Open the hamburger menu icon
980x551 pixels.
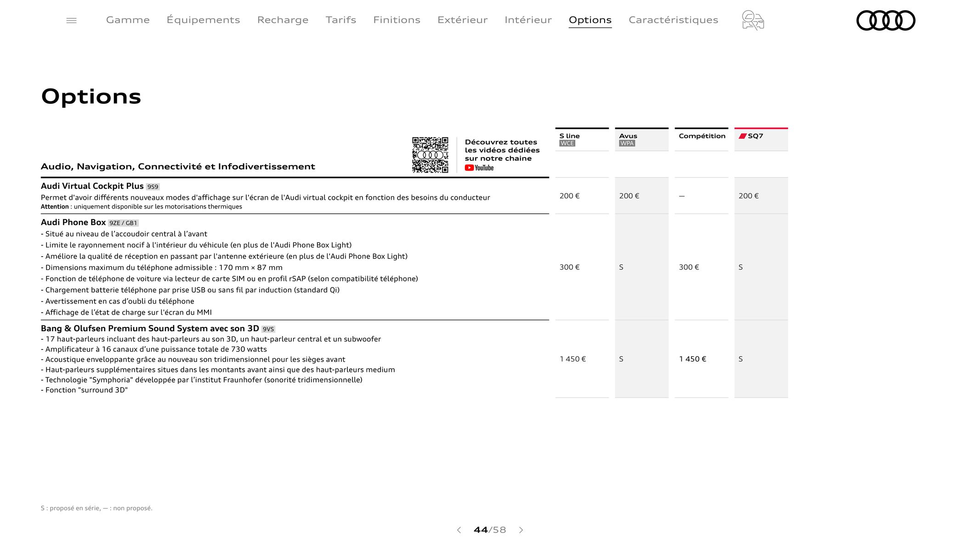point(71,21)
